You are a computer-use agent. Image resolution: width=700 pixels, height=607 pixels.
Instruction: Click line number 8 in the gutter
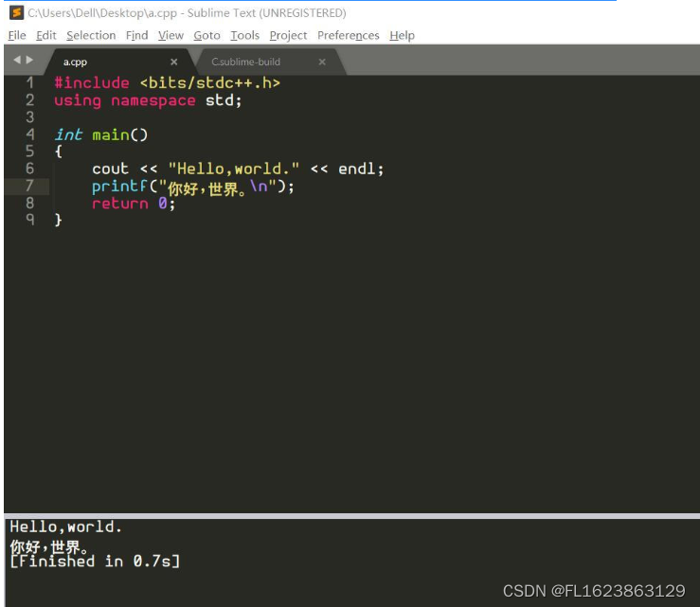click(30, 203)
